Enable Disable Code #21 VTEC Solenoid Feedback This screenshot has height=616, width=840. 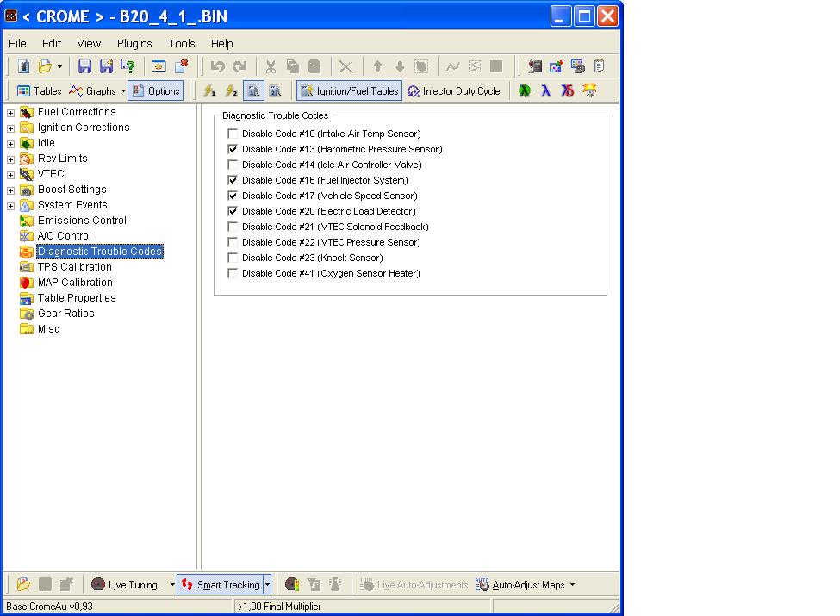coord(233,227)
